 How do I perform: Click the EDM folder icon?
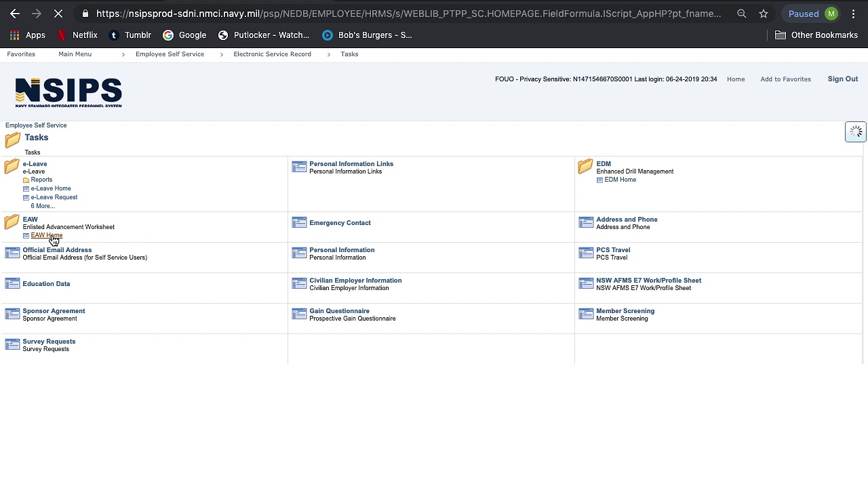pyautogui.click(x=585, y=167)
